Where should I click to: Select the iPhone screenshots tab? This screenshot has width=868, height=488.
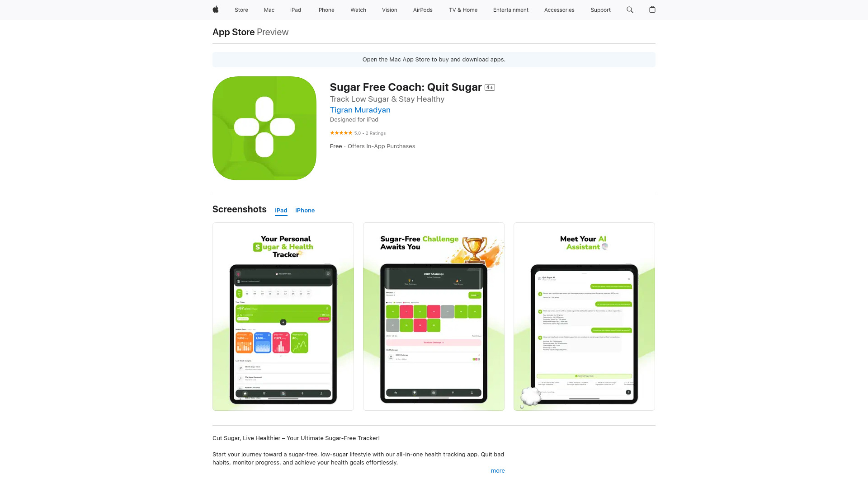coord(305,210)
